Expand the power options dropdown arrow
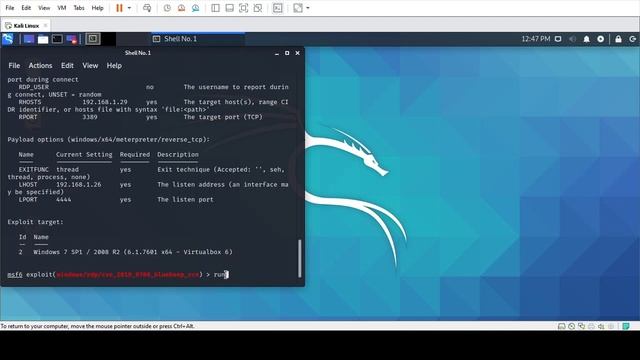The width and height of the screenshot is (640, 360). pyautogui.click(x=129, y=8)
